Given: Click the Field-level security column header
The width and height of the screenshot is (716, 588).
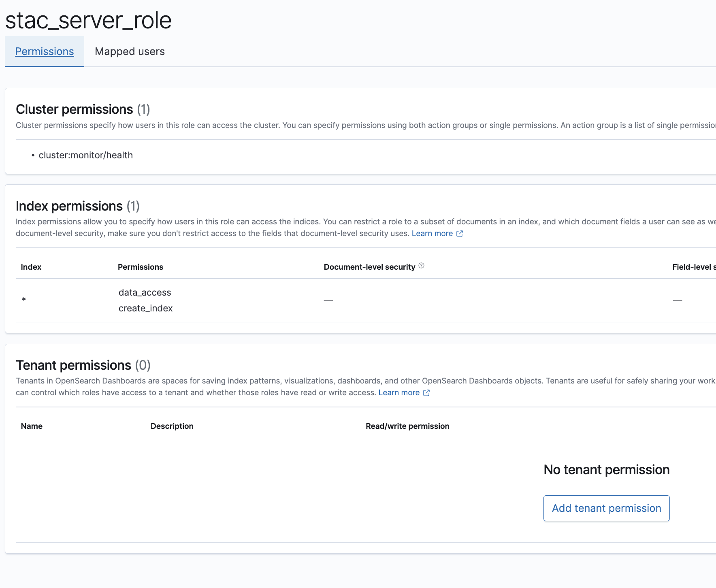Looking at the screenshot, I should click(694, 267).
